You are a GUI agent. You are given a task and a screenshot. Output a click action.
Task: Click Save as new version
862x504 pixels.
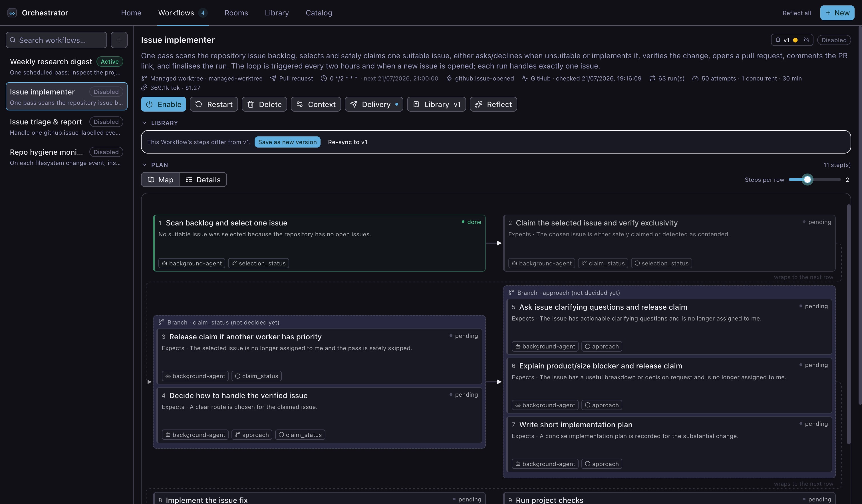coord(287,142)
